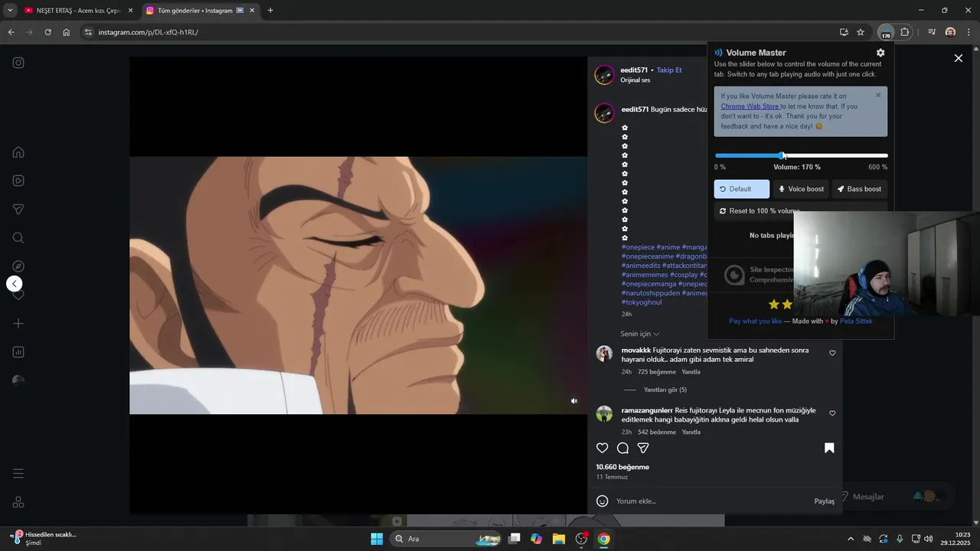Screen dimensions: 980x551
Task: Open comment bubble icon under the post
Action: 623,448
